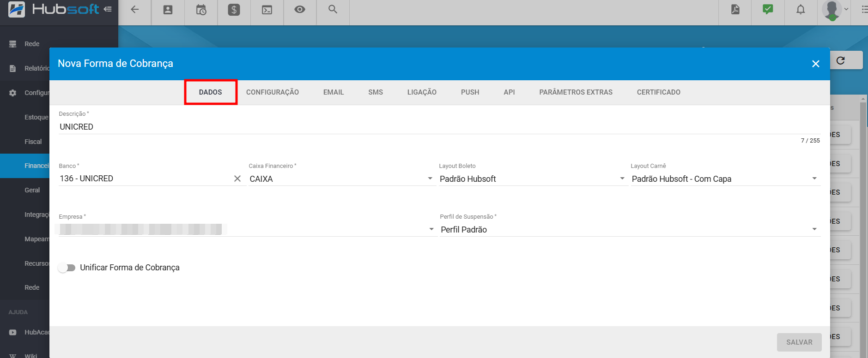The height and width of the screenshot is (358, 868).
Task: Switch to the DADOS tab
Action: (211, 92)
